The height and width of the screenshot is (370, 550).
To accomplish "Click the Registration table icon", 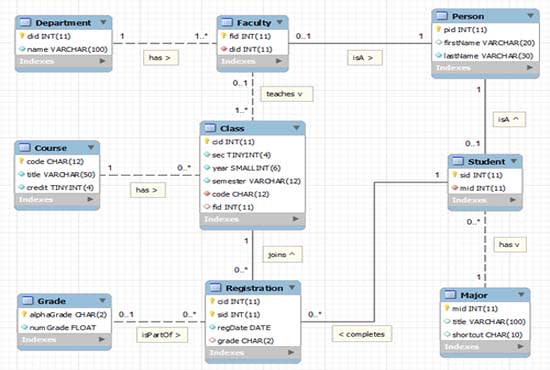I will tap(215, 288).
